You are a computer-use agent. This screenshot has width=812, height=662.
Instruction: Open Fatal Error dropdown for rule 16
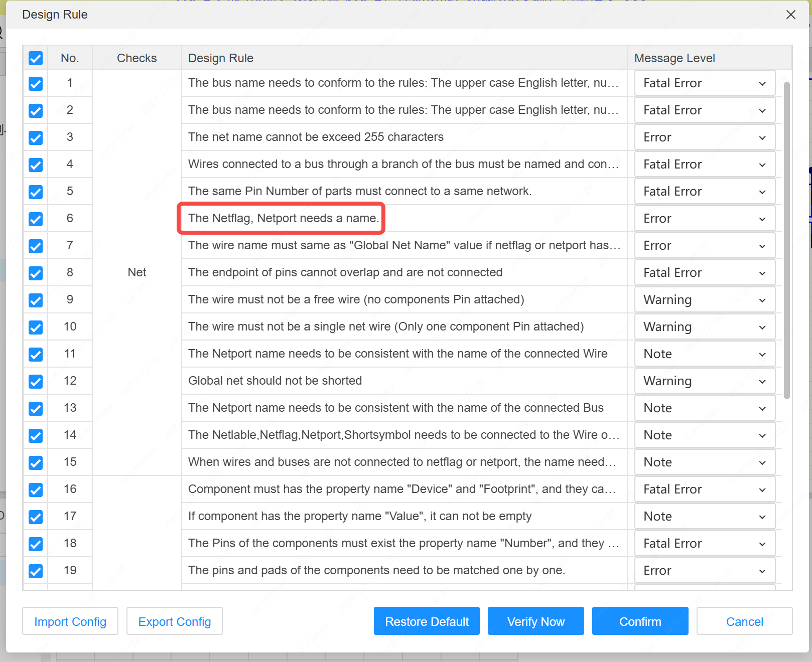pos(704,489)
